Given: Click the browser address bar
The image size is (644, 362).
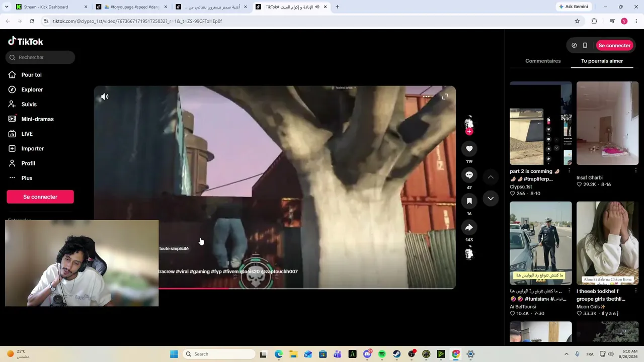Looking at the screenshot, I should click(307, 21).
